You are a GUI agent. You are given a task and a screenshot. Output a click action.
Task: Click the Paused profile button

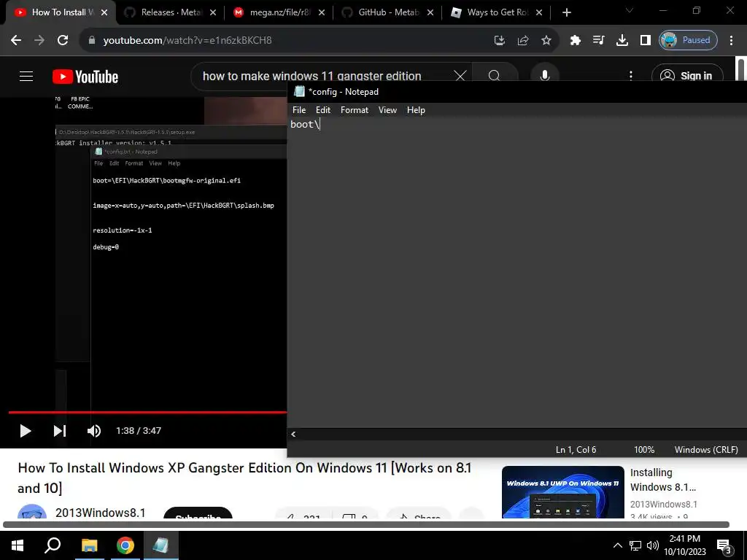pos(688,41)
